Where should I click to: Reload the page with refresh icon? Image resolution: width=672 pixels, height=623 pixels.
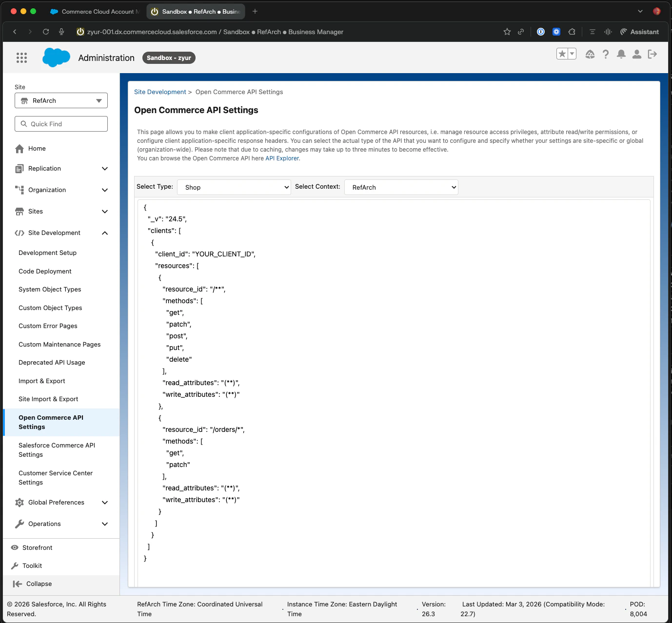click(46, 32)
